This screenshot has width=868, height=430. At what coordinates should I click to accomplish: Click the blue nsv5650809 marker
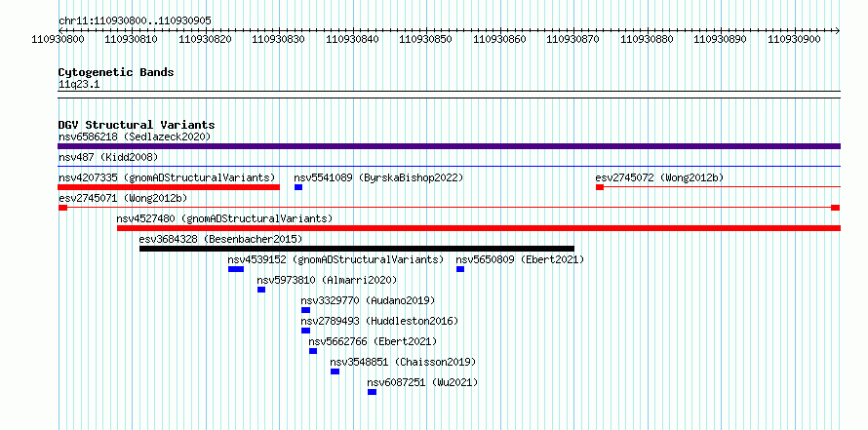tap(460, 269)
